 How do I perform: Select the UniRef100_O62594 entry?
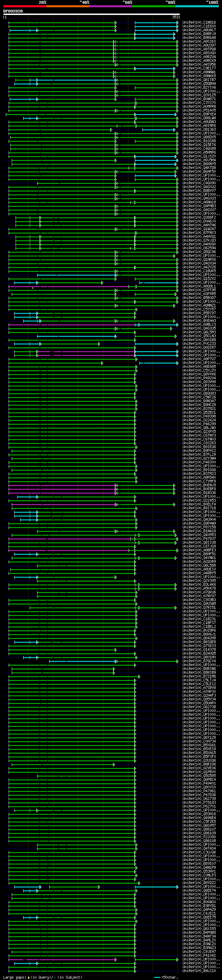pyautogui.click(x=199, y=248)
